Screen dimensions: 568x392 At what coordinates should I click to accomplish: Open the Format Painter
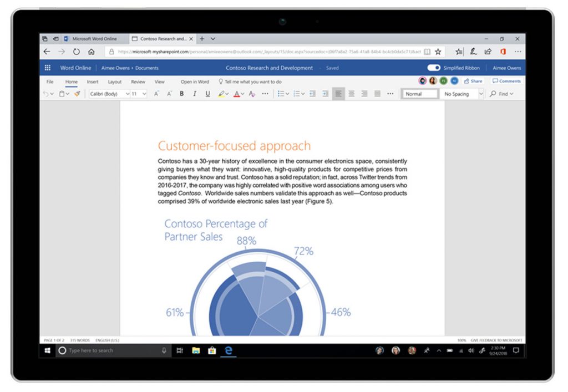click(77, 94)
